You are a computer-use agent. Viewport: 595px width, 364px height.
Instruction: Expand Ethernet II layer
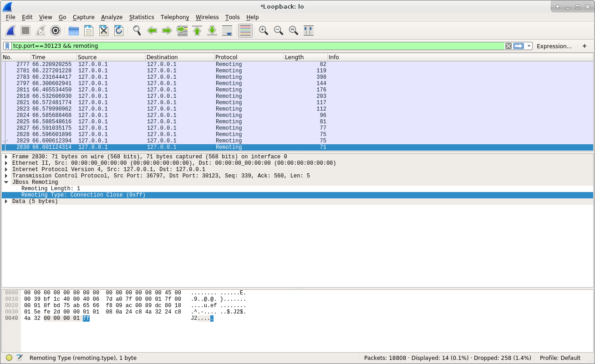(x=6, y=163)
